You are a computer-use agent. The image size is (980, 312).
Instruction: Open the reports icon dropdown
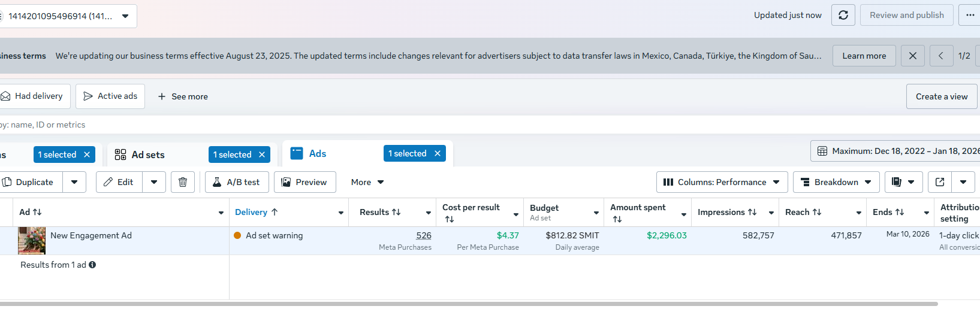click(x=903, y=182)
